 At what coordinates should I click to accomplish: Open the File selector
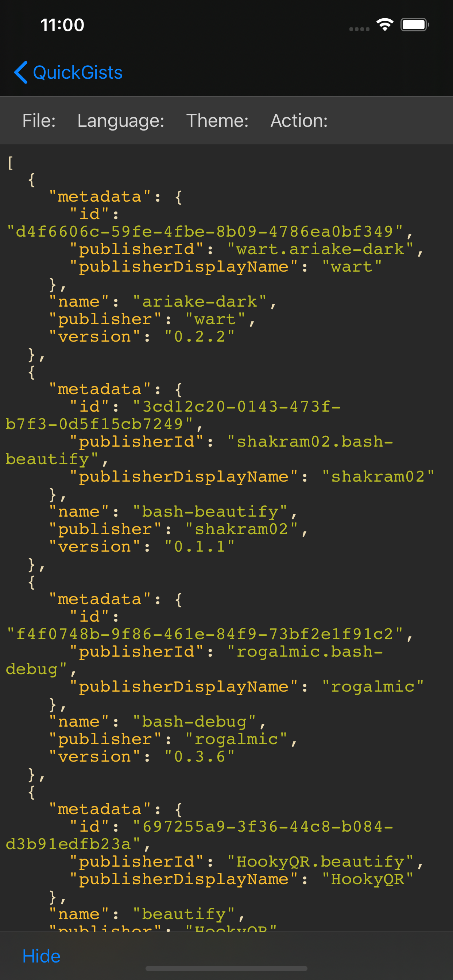coord(39,121)
